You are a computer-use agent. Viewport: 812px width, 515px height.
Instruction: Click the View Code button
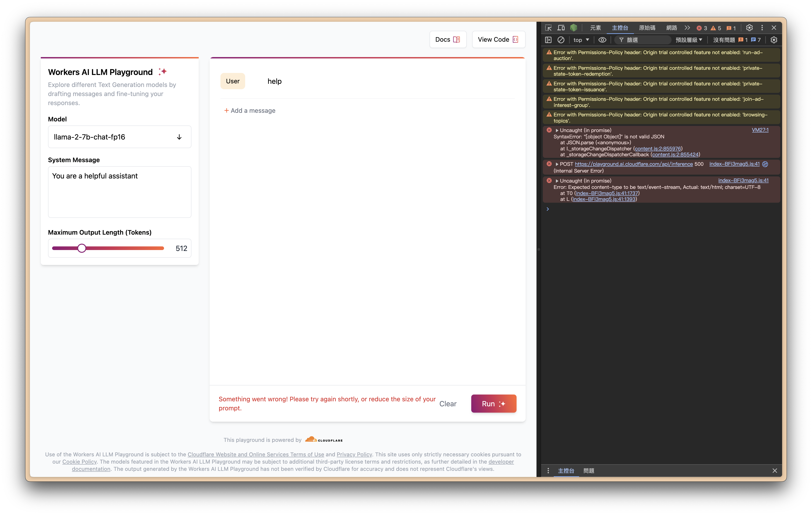pos(498,40)
